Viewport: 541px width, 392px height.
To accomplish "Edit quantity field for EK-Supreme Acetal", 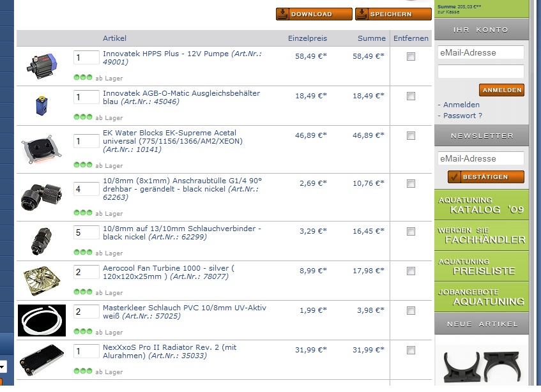I will click(x=86, y=141).
